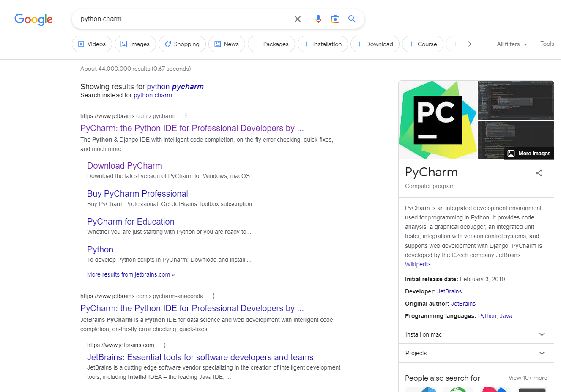Click into the search input field
Screen dimensions: 561x392
pyautogui.click(x=184, y=19)
